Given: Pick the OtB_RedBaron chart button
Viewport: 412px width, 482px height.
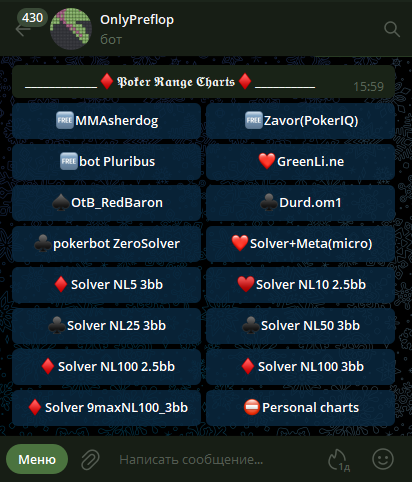Looking at the screenshot, I should tap(106, 203).
